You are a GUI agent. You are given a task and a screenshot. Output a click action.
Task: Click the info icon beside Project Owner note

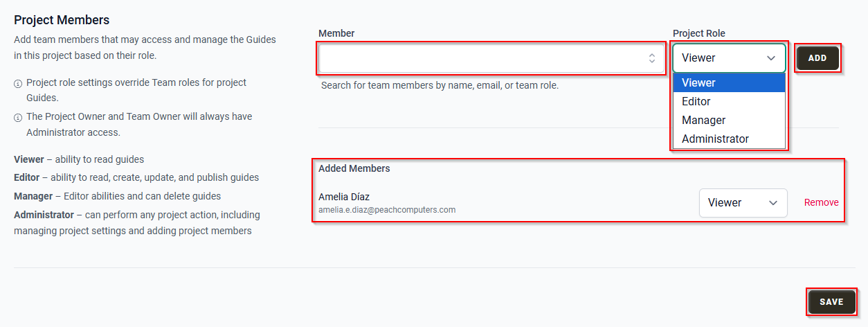click(x=18, y=117)
